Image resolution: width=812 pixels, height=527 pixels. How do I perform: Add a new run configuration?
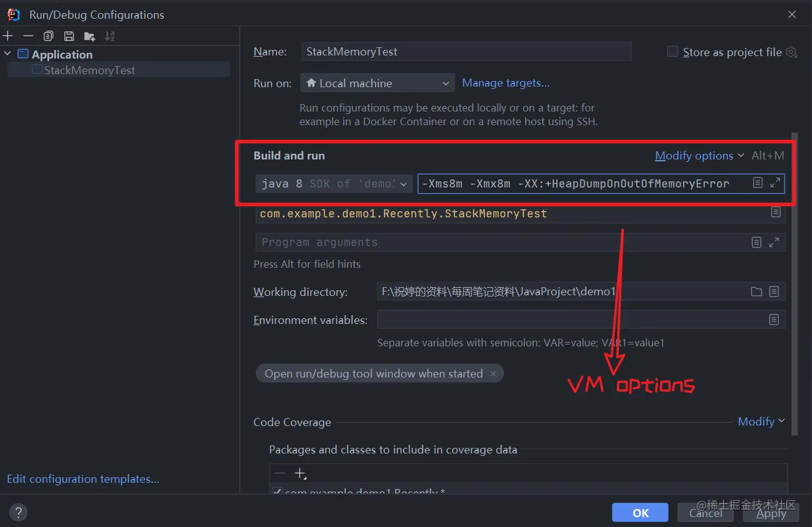pyautogui.click(x=8, y=36)
